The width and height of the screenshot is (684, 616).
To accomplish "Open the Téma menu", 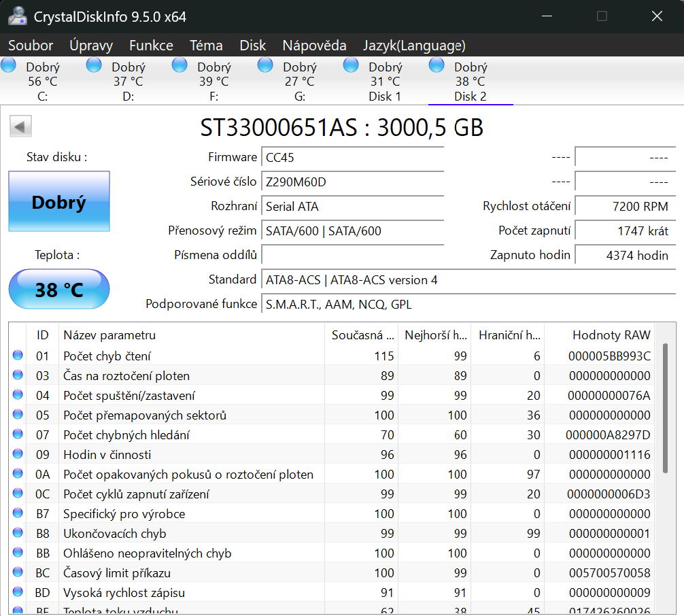I will click(x=206, y=46).
